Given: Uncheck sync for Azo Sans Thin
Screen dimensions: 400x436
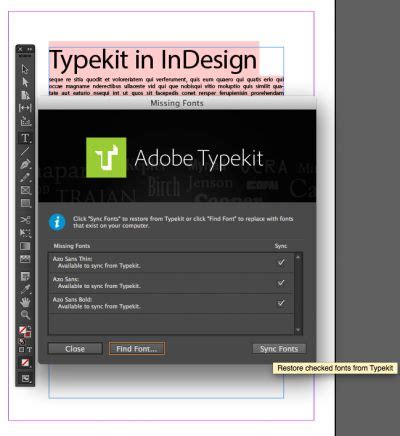Looking at the screenshot, I should (281, 262).
